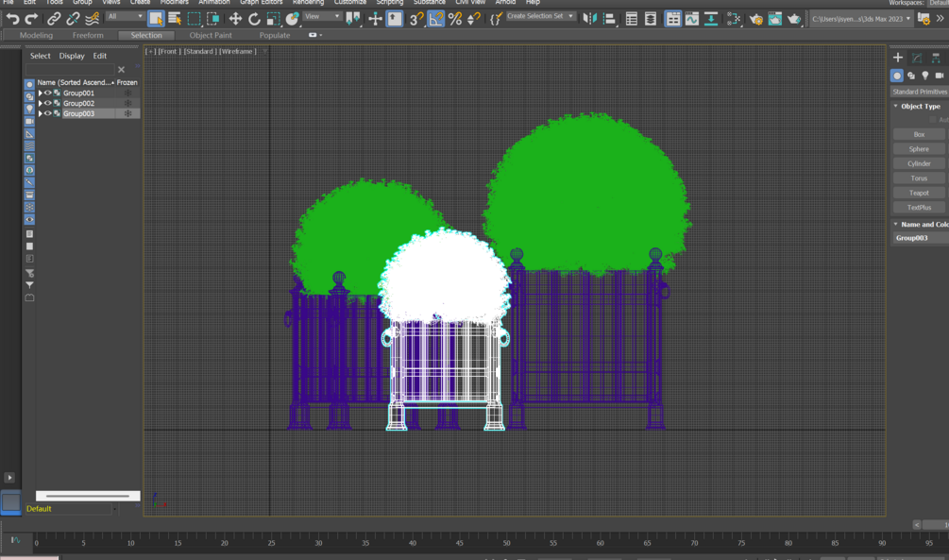Open the Rendered Frame Window
Image resolution: width=949 pixels, height=560 pixels.
[774, 19]
